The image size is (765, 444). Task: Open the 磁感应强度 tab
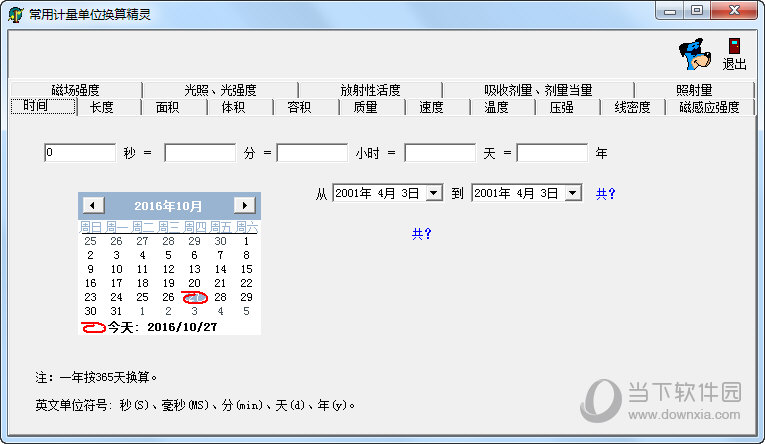pos(709,107)
